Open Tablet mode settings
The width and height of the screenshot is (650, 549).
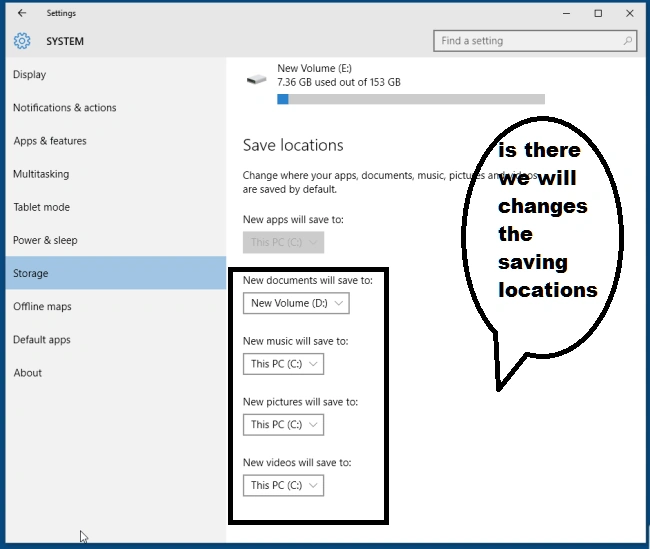(x=116, y=207)
